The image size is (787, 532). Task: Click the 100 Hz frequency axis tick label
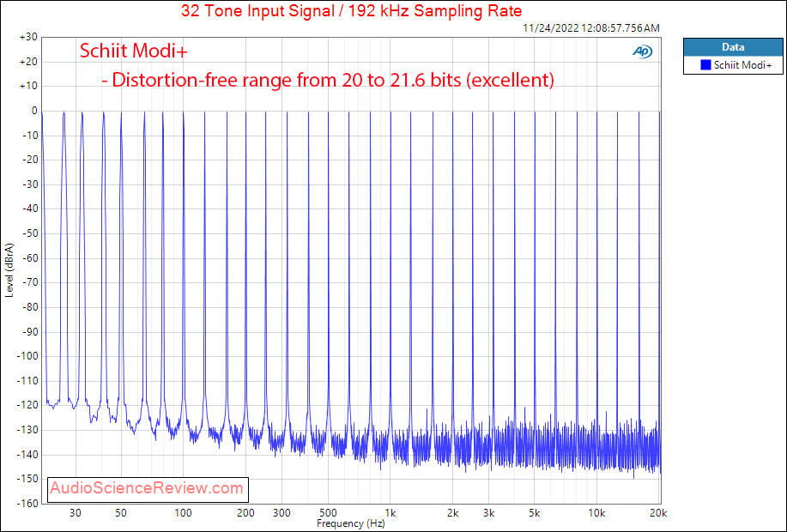(183, 513)
